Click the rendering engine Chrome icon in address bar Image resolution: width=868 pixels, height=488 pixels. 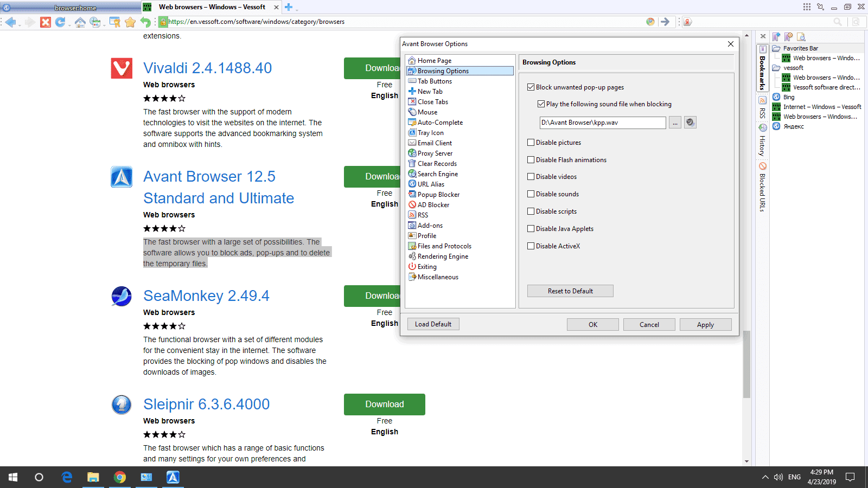[x=650, y=22]
